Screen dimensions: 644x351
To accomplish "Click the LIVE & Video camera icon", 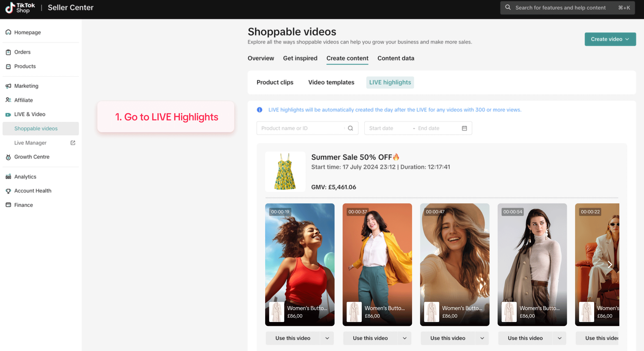I will pos(8,114).
